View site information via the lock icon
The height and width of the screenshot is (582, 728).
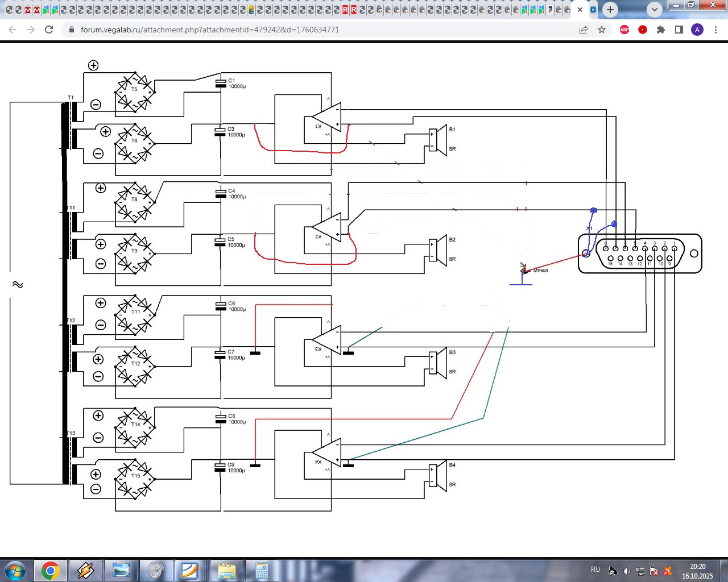[x=71, y=30]
